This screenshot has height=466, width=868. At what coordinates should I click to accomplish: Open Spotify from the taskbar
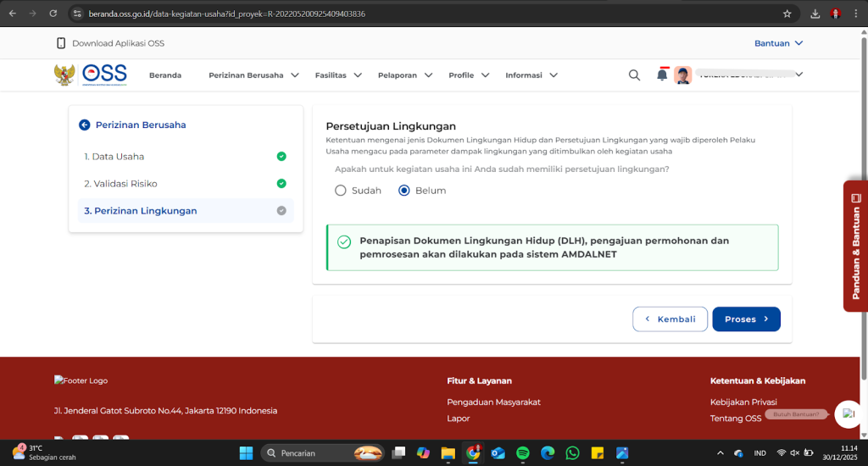coord(522,453)
